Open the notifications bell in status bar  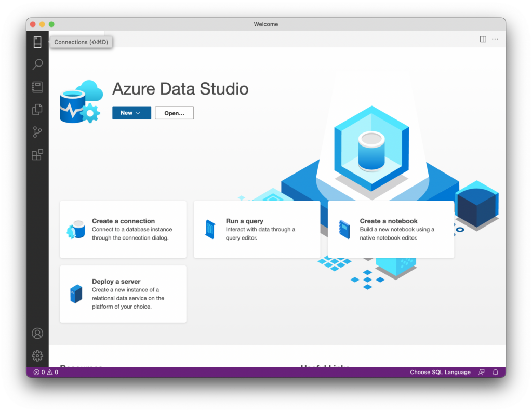[x=495, y=372]
